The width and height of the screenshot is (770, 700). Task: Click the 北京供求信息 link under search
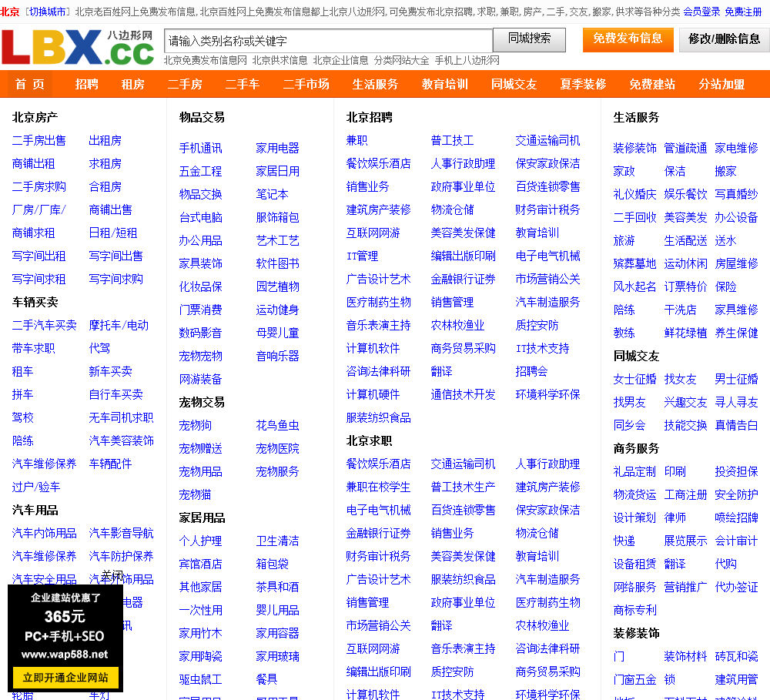click(x=280, y=60)
